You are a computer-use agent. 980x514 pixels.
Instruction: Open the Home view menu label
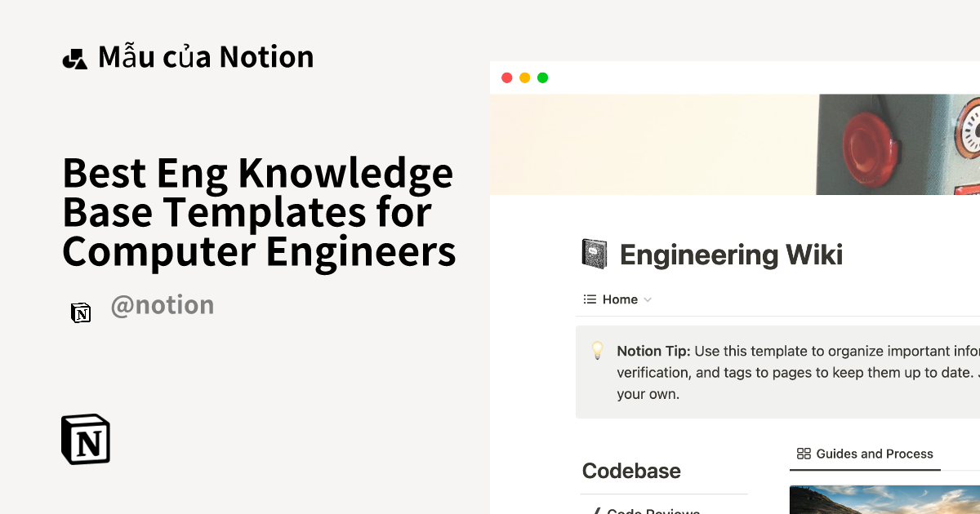click(x=620, y=299)
